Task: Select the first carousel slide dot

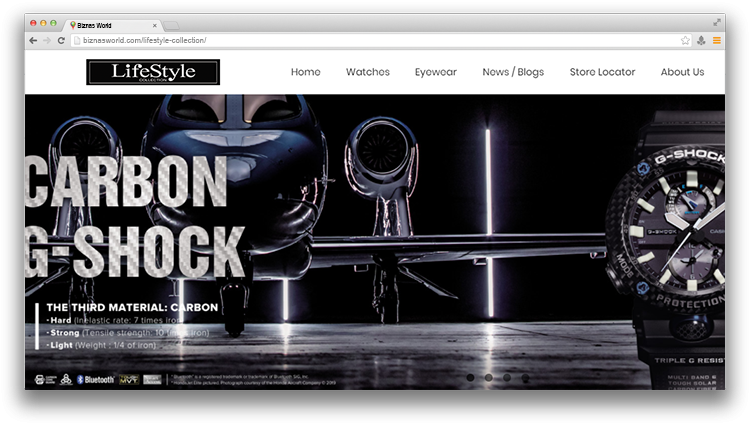Action: pos(470,378)
